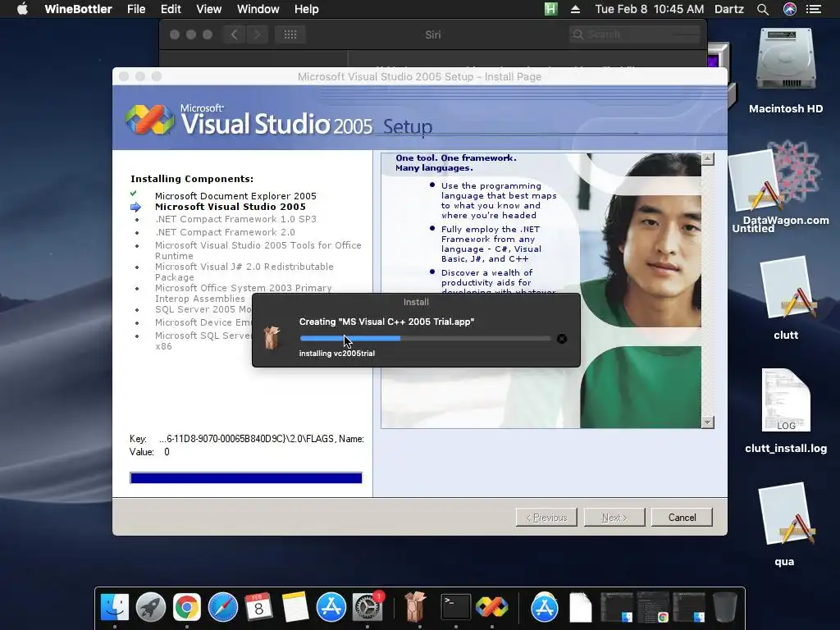Viewport: 840px width, 630px height.
Task: Click the green H menu bar icon
Action: (x=550, y=9)
